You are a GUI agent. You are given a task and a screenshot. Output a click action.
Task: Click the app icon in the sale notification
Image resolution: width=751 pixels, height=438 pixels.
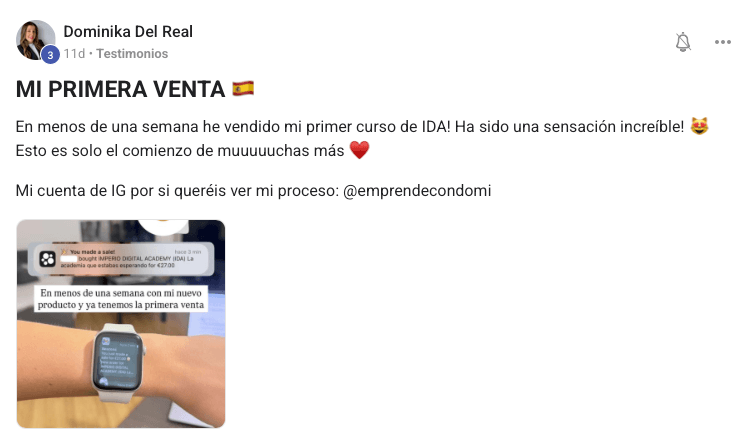tap(47, 259)
